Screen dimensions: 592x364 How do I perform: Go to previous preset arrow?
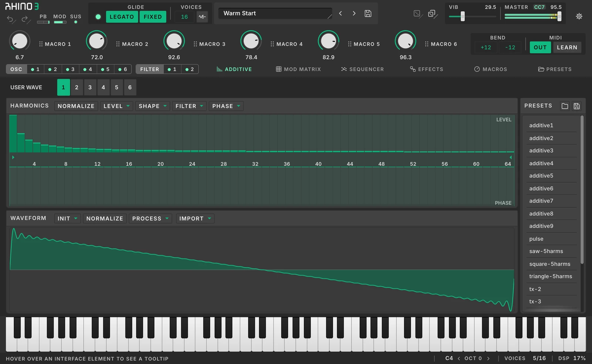pos(340,13)
